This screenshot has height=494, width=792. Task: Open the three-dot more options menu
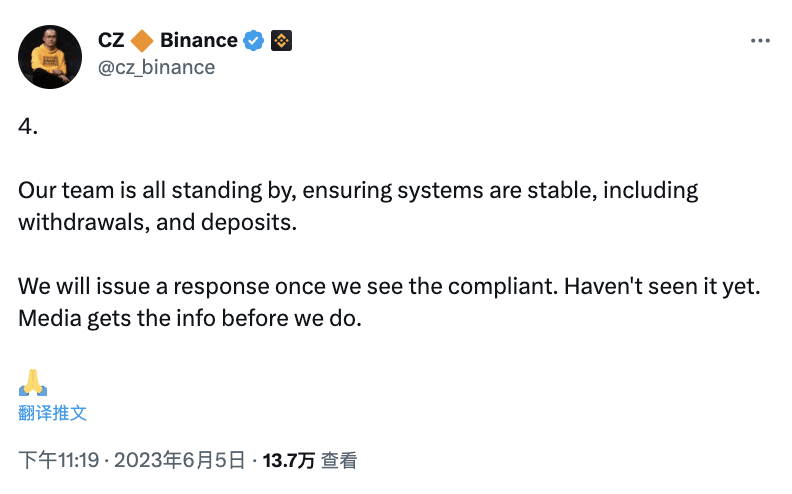pyautogui.click(x=760, y=41)
